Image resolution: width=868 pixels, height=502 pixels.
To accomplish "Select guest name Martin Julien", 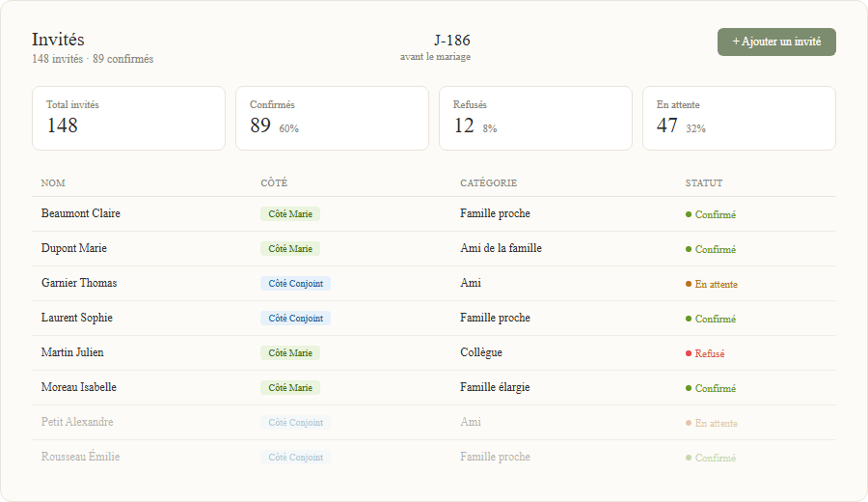I will [72, 352].
